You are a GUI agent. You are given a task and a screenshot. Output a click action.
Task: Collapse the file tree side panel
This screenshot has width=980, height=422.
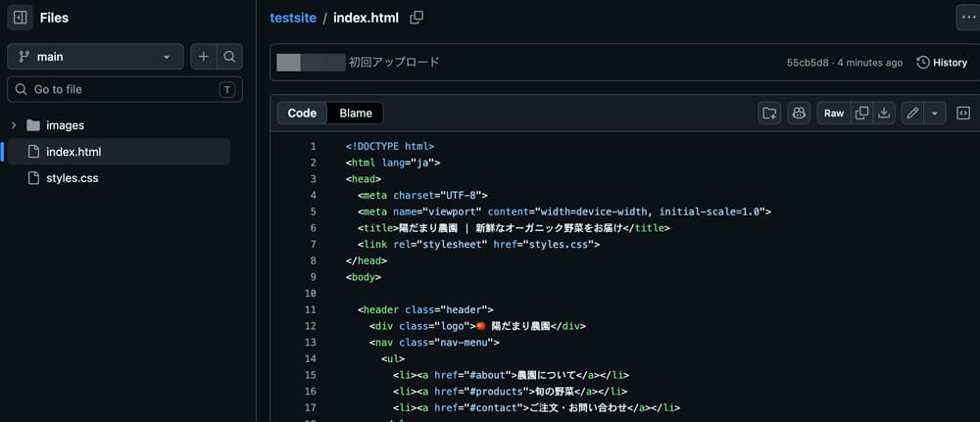(20, 18)
